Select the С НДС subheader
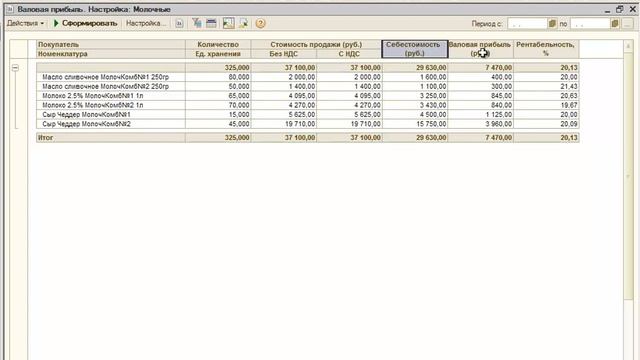 click(349, 54)
